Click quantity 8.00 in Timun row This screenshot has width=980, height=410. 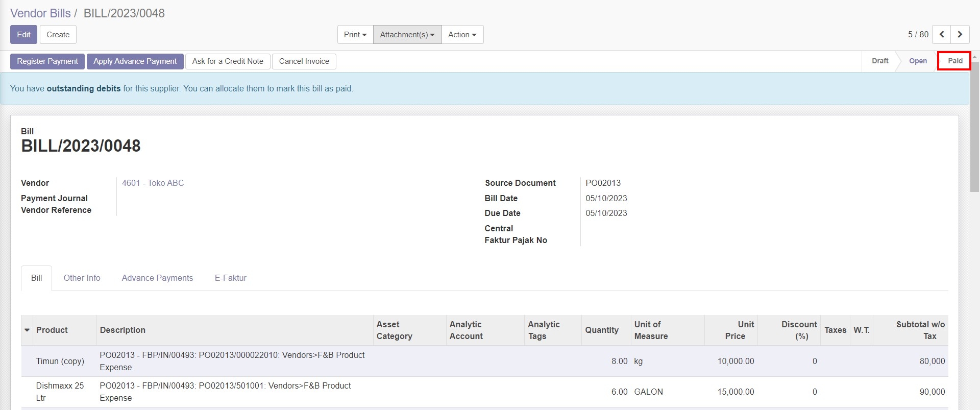[619, 361]
